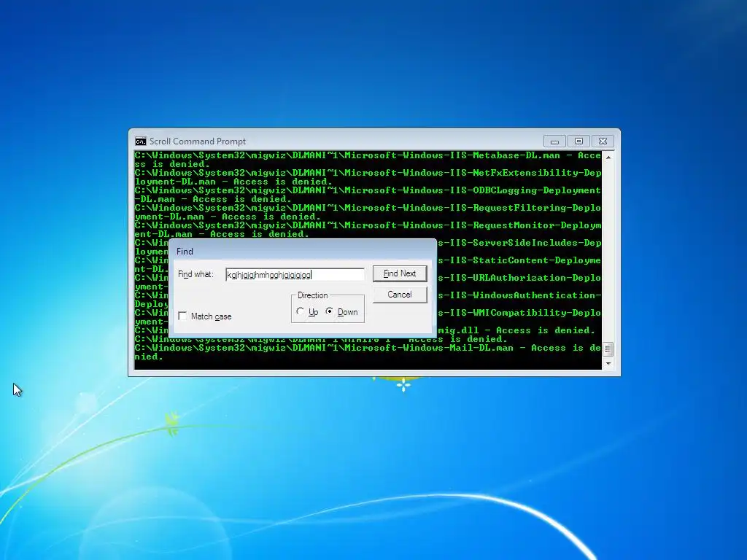Click the Find dialog title bar
The width and height of the screenshot is (747, 560).
303,251
